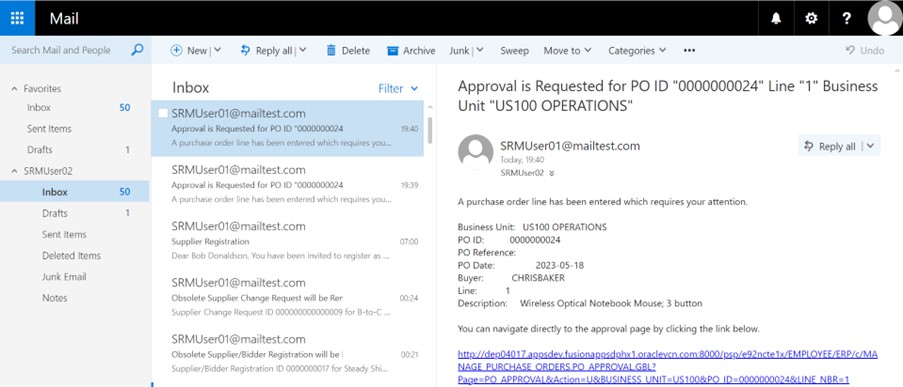Image resolution: width=903 pixels, height=387 pixels.
Task: Expand the New dropdown arrow
Action: pos(218,51)
